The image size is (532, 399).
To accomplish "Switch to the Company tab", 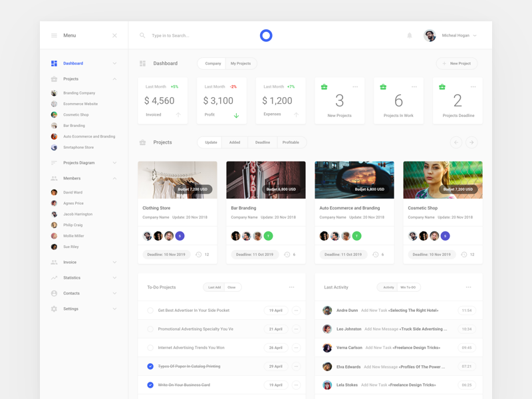I will tap(213, 63).
